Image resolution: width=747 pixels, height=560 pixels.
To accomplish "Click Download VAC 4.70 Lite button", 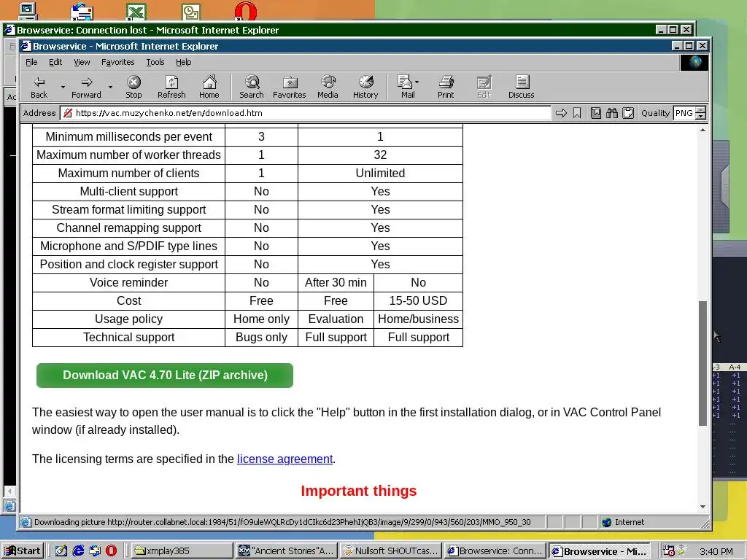I will pos(165,376).
